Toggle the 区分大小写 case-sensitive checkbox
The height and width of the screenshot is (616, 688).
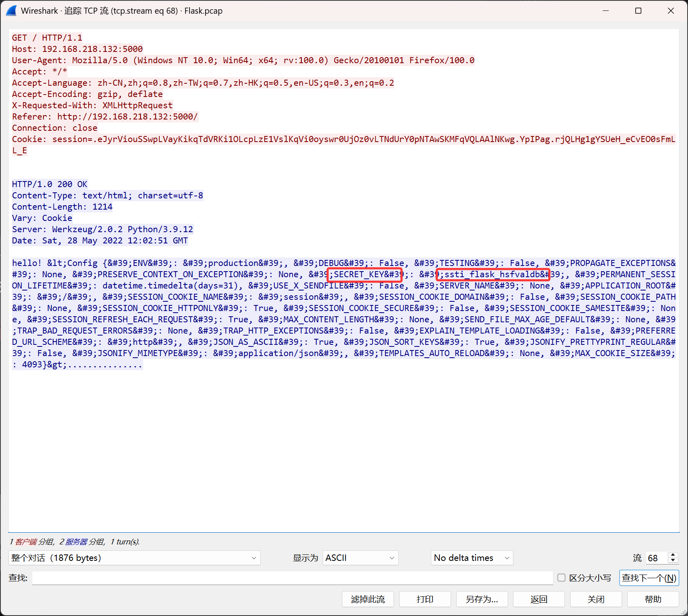point(562,578)
